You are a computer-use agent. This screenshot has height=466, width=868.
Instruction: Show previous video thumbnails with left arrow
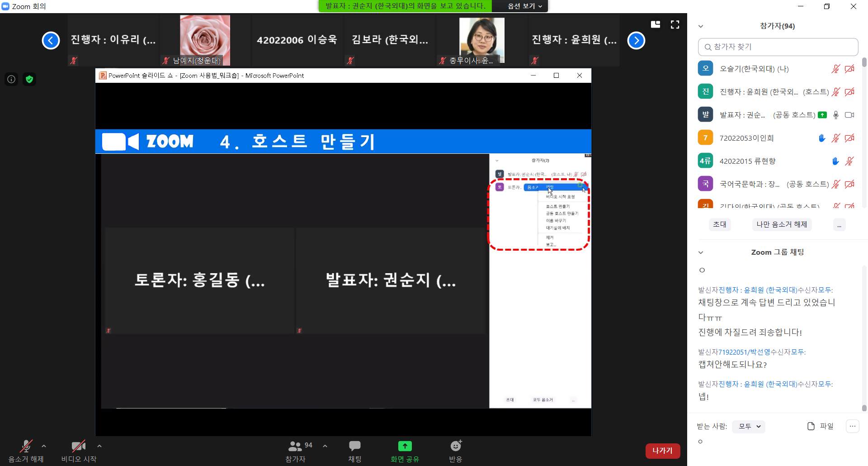[x=51, y=41]
